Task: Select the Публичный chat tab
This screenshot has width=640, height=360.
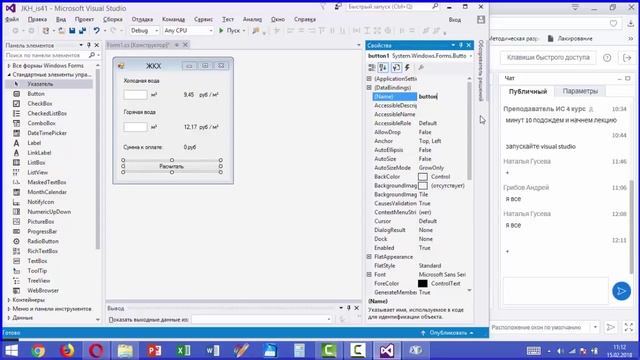Action: click(528, 91)
